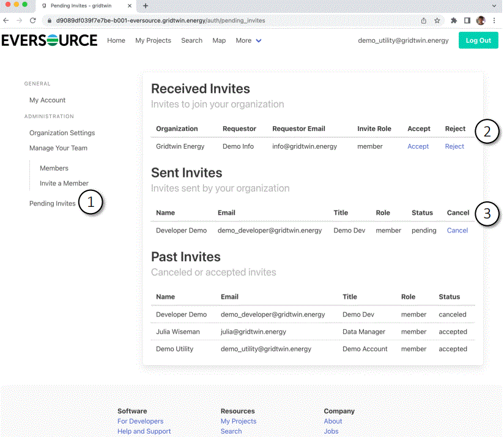This screenshot has height=437, width=504.
Task: Click the browser forward arrow
Action: (x=20, y=20)
